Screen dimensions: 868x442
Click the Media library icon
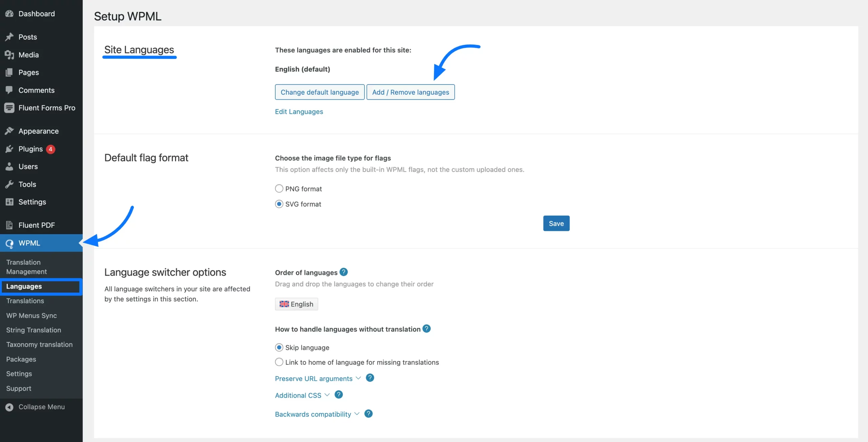click(9, 55)
